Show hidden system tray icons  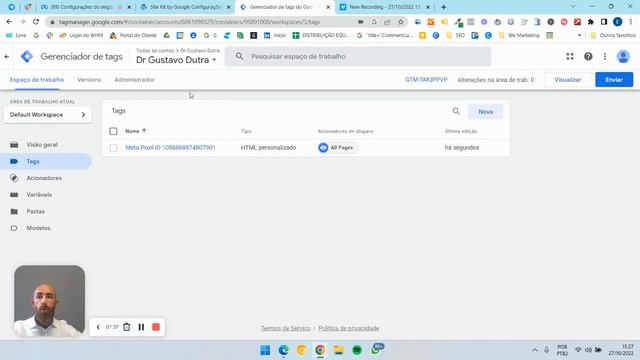coord(535,350)
